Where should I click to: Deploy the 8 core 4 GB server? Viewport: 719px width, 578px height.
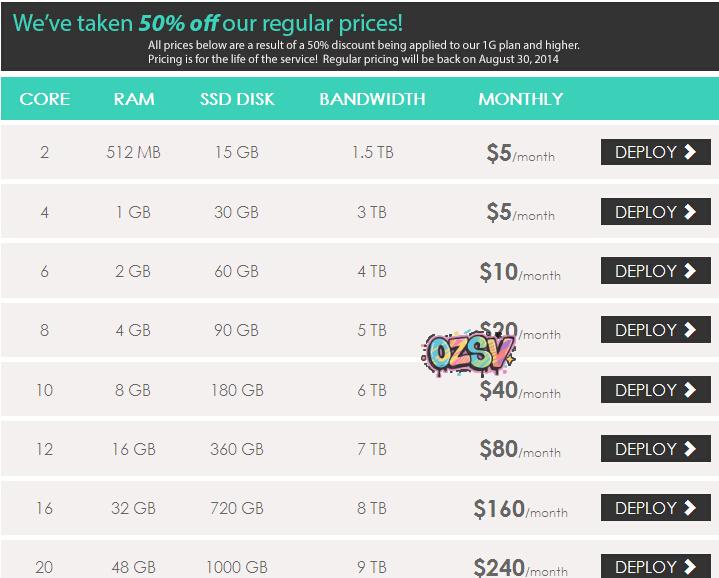pos(655,330)
